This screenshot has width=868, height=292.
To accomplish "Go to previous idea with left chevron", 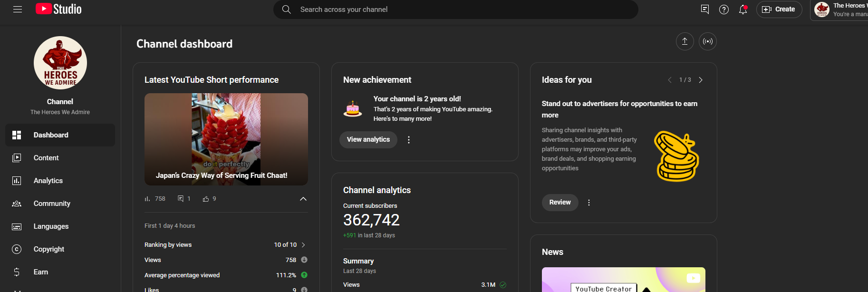I will pos(670,80).
